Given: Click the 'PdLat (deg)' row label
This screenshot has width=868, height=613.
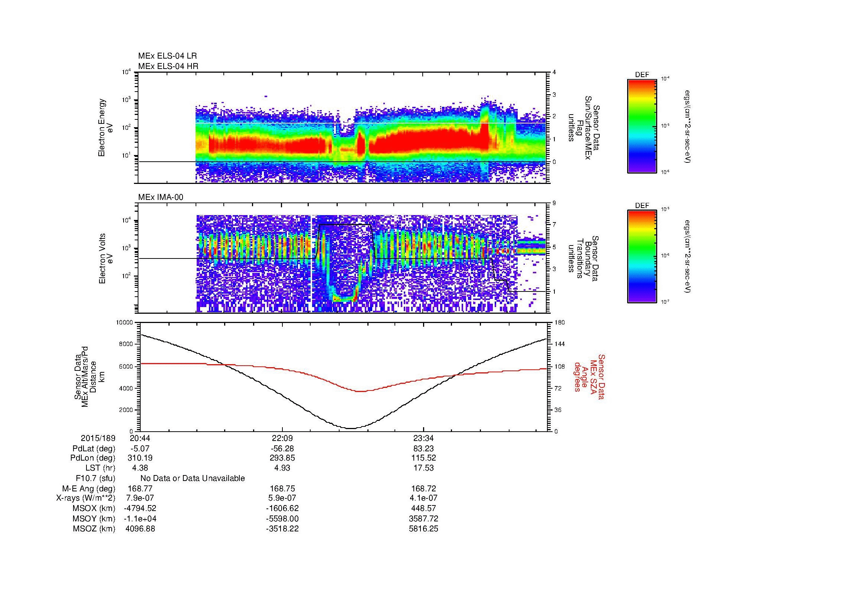Looking at the screenshot, I should (94, 449).
